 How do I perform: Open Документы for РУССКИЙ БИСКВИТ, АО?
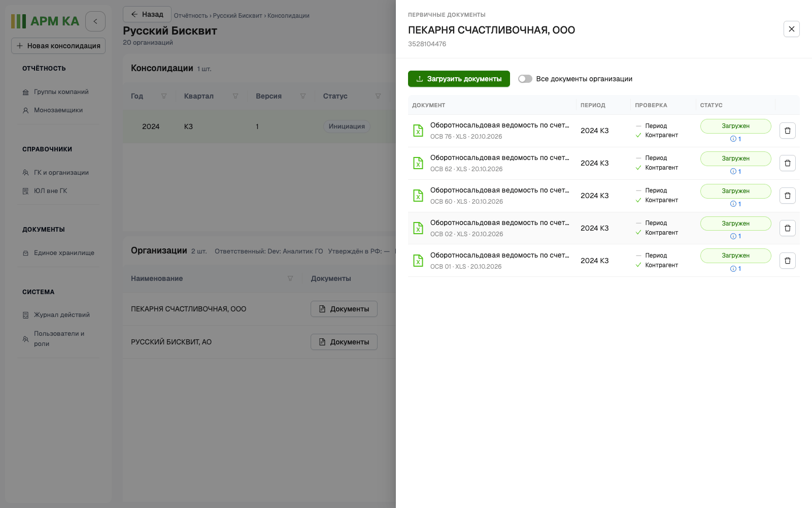coord(344,342)
